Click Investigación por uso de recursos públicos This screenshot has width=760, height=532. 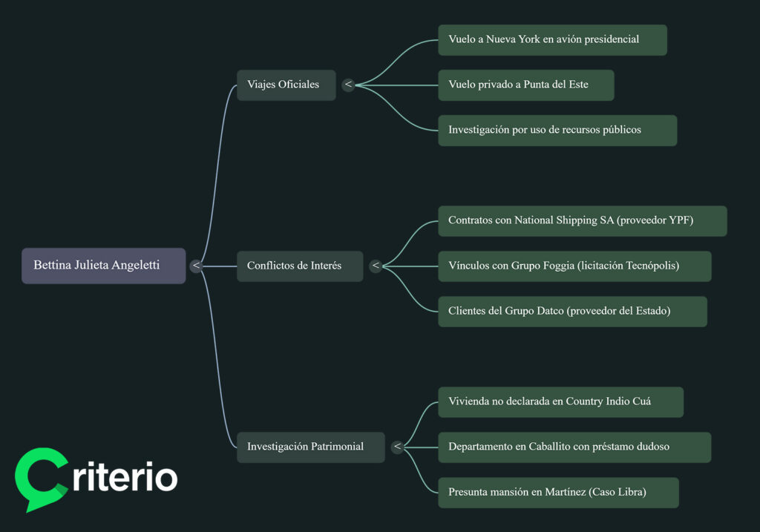(557, 130)
